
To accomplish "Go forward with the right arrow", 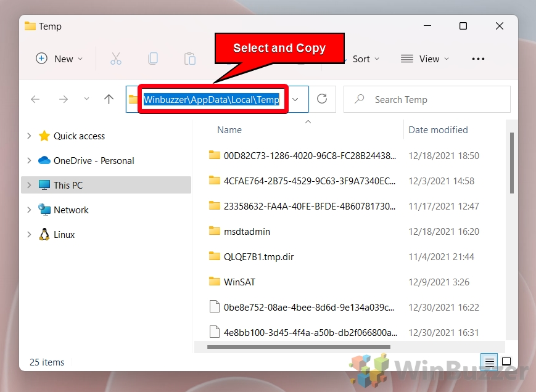I will (64, 99).
